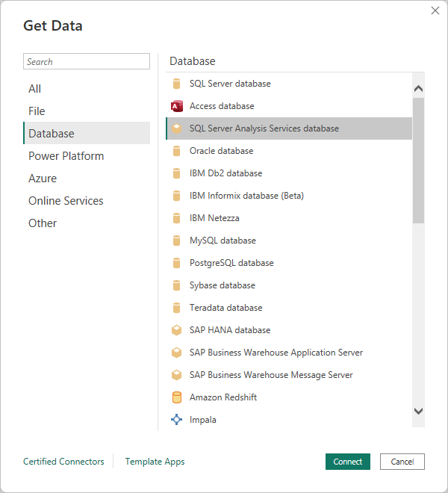Click the SQL Server Analysis Services cube icon
Image resolution: width=448 pixels, height=493 pixels.
pos(177,128)
